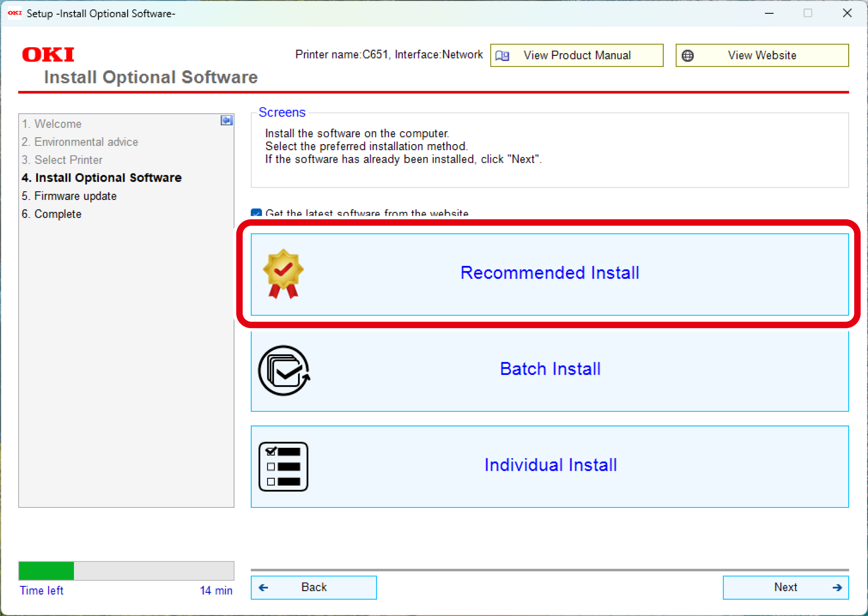This screenshot has height=616, width=868.
Task: Open View Product Manual
Action: tap(577, 55)
